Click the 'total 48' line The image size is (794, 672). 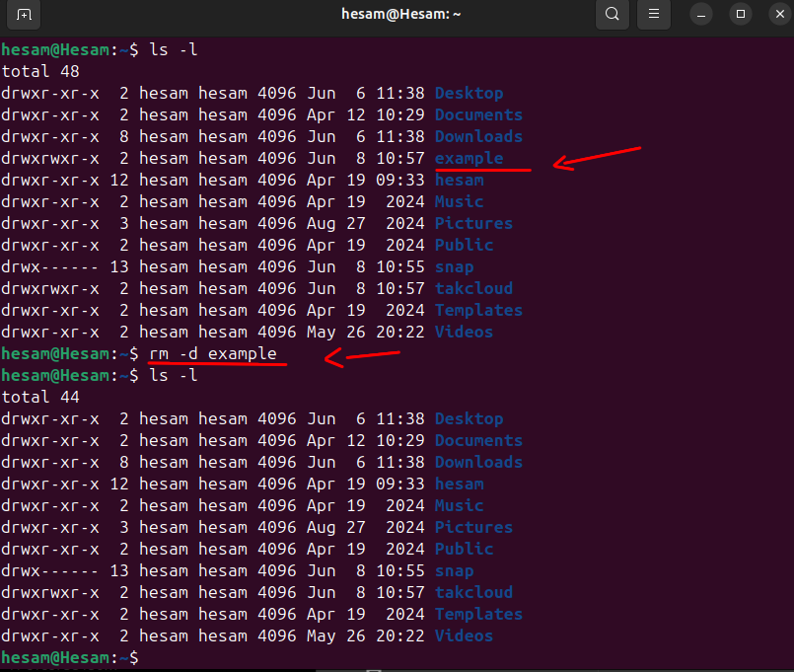[40, 71]
